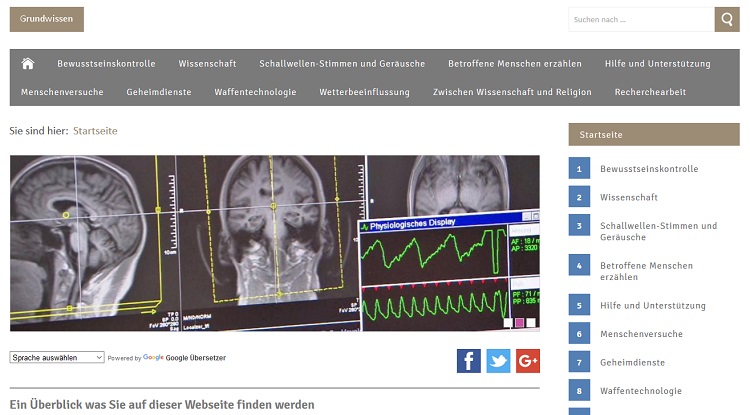Open Schallwellen-Stimmen und Geräusche nav item
750x415 pixels.
click(x=342, y=64)
